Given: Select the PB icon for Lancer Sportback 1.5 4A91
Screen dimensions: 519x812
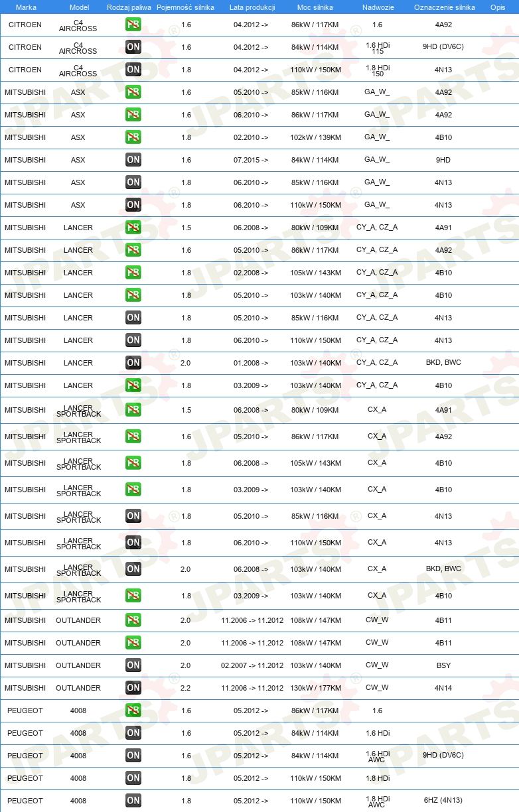Looking at the screenshot, I should point(133,410).
